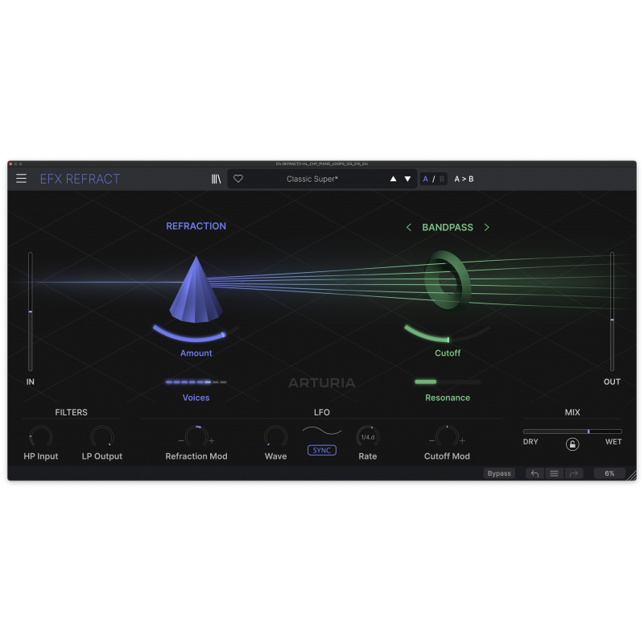Click the Cutoff Mod knob

447,436
